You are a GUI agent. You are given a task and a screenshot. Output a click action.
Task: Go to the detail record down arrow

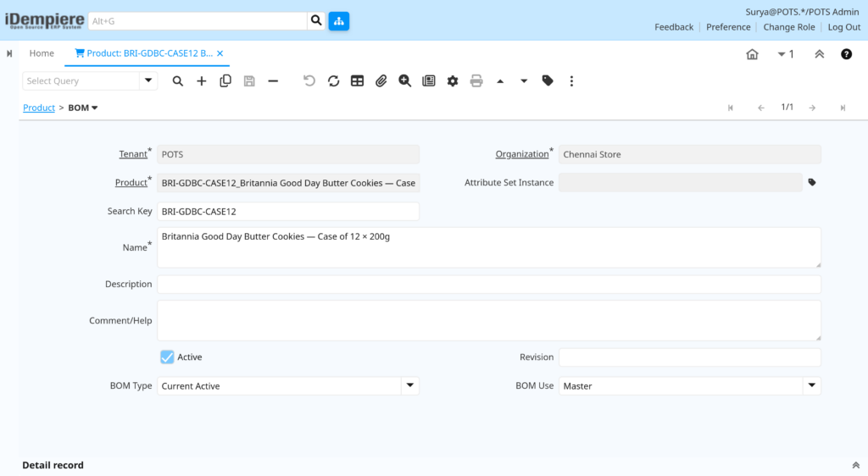pyautogui.click(x=524, y=81)
